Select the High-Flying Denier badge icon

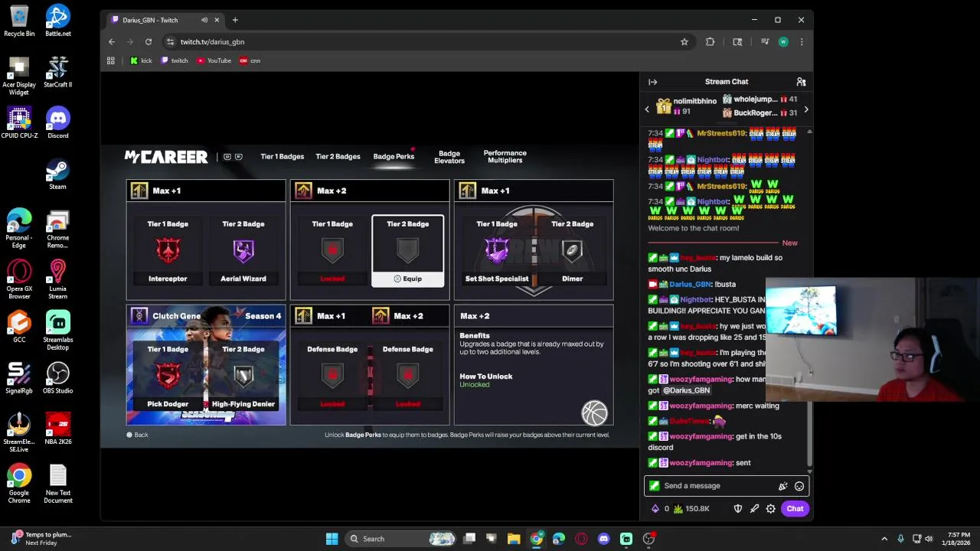(x=243, y=376)
